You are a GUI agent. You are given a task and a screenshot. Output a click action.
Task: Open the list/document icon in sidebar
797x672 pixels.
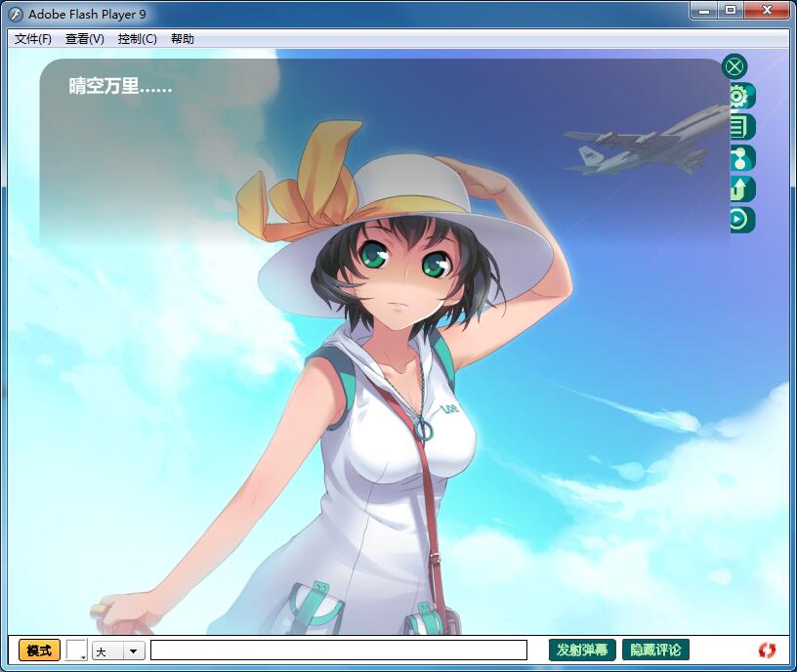tap(742, 127)
